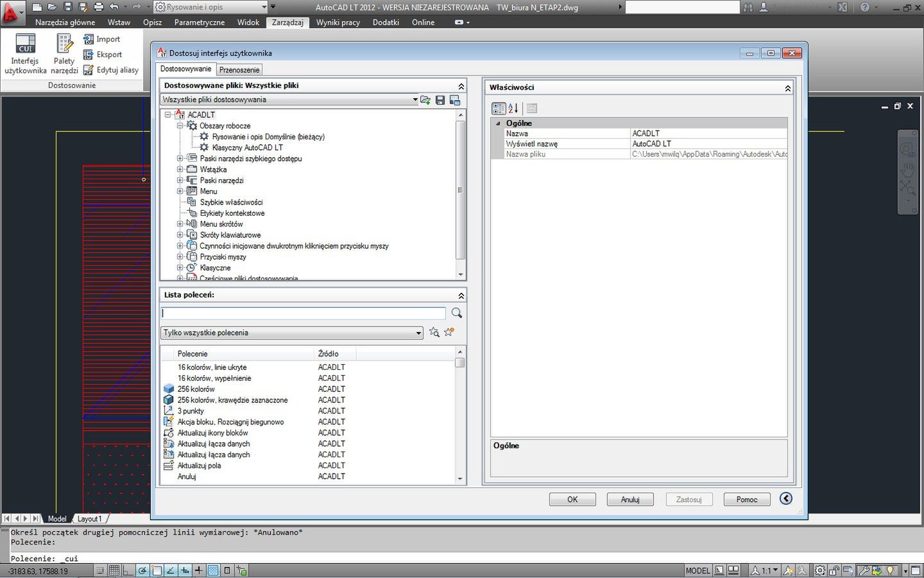Toggle Grid display in the status bar
The image size is (924, 578).
[114, 570]
